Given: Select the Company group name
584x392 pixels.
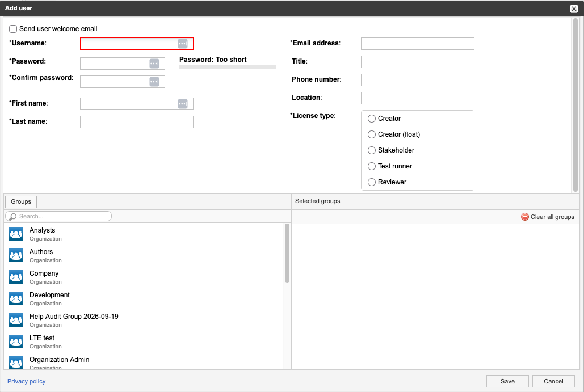Looking at the screenshot, I should coord(44,273).
